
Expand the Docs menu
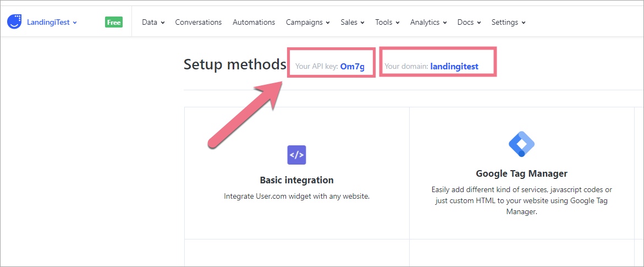point(469,23)
